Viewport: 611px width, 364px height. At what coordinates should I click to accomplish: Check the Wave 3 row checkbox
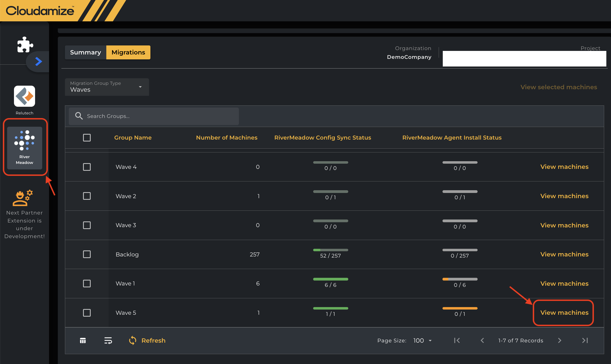pos(87,225)
